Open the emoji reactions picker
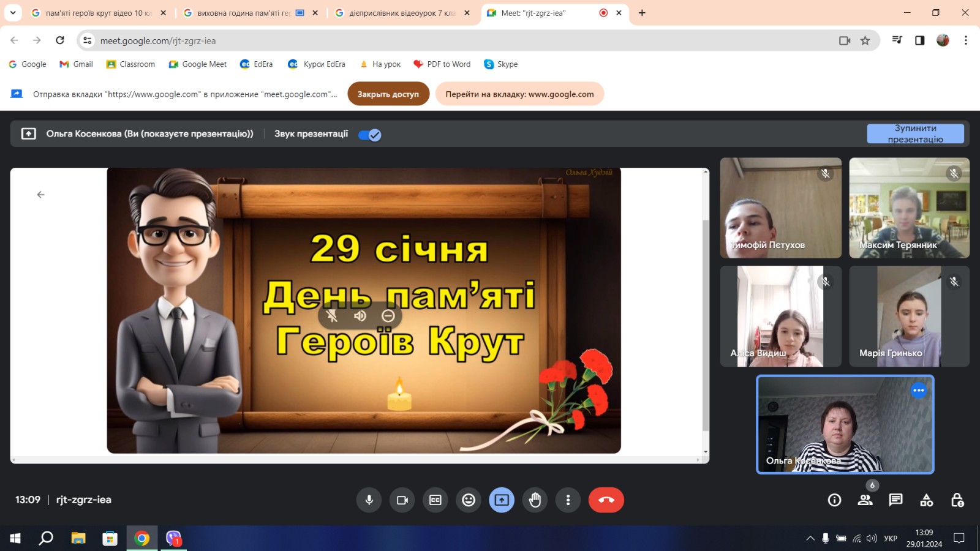This screenshot has width=980, height=551. pos(469,500)
